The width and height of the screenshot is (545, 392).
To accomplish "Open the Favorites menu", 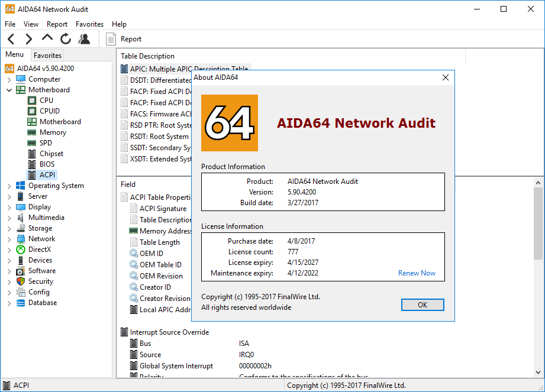I will coord(90,24).
